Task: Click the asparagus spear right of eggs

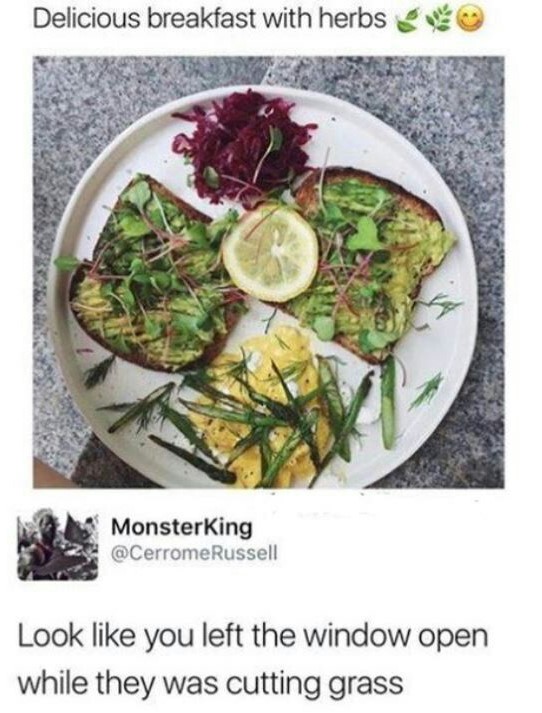Action: click(x=388, y=402)
